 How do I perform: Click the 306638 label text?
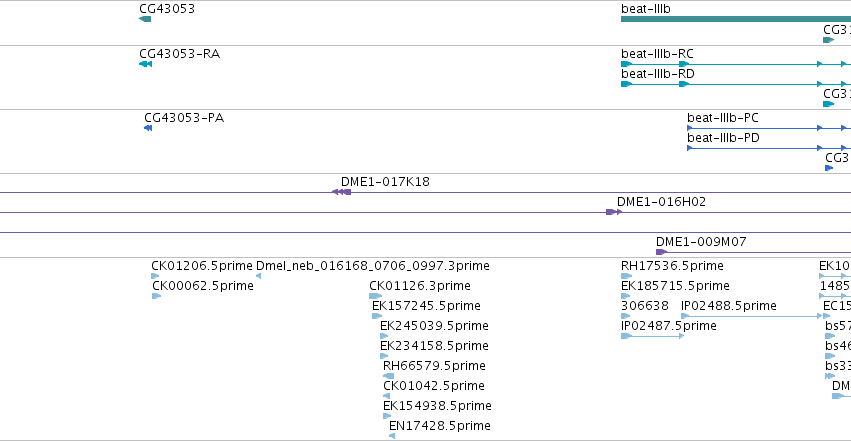(x=645, y=306)
